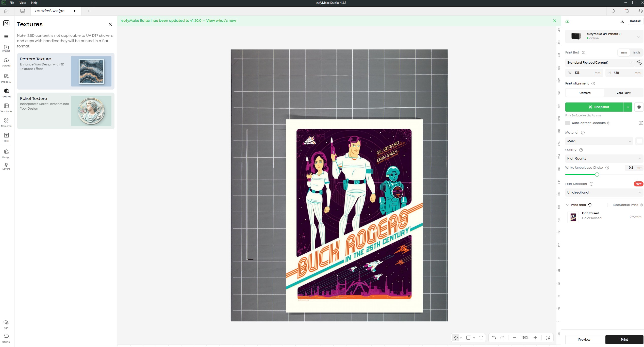Open the View menu
Image resolution: width=644 pixels, height=347 pixels.
(23, 3)
